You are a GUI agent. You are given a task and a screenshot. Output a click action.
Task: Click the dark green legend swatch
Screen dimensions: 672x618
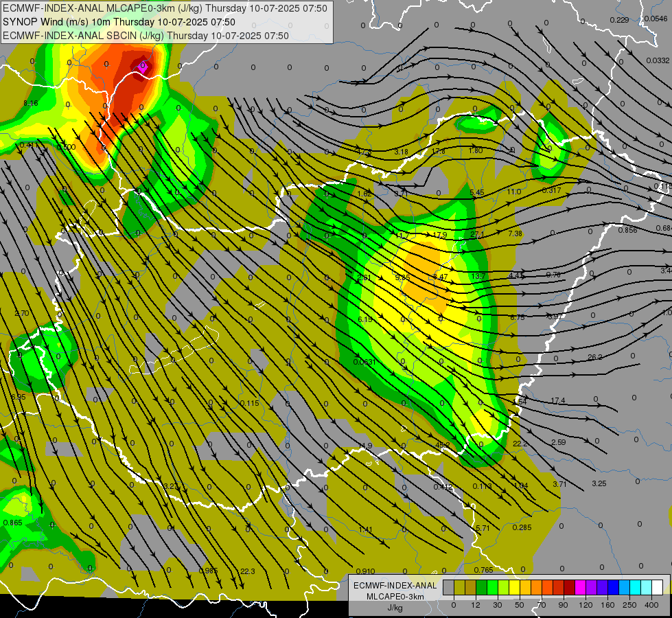[482, 588]
